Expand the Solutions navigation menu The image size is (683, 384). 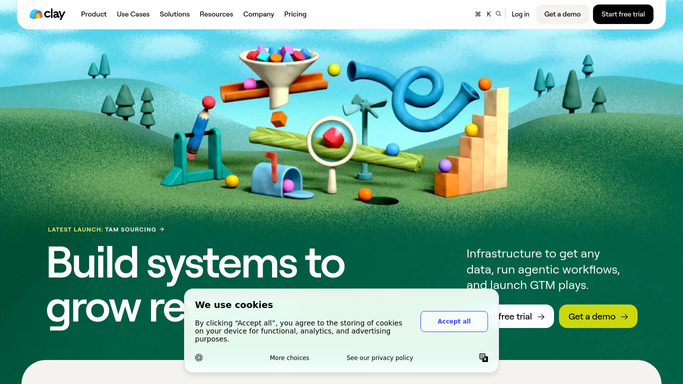(x=175, y=14)
